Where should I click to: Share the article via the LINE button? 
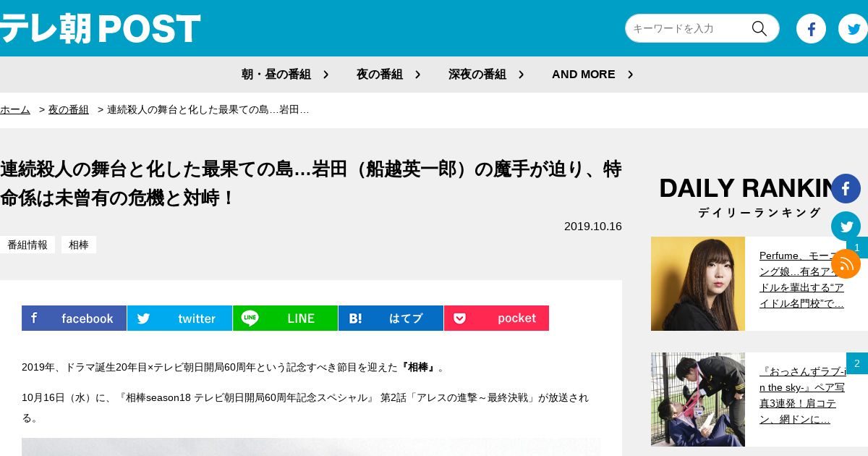point(285,318)
